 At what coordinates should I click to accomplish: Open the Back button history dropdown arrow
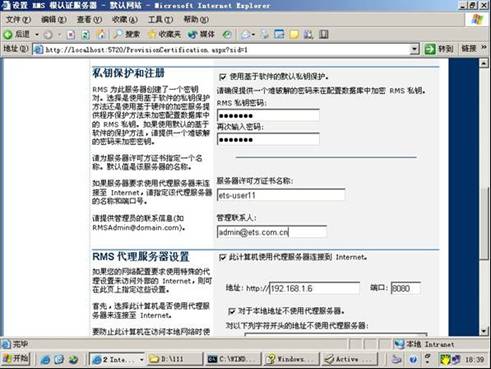(37, 35)
